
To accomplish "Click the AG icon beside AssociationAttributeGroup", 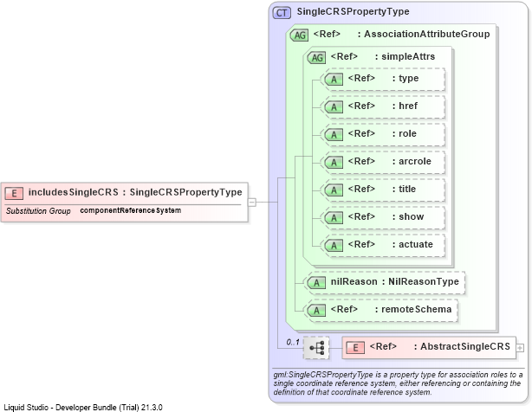I will click(299, 35).
